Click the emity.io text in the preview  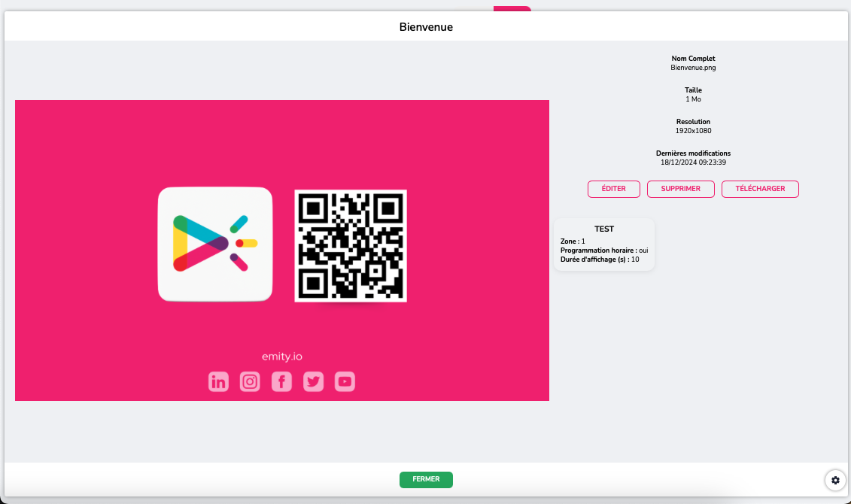click(282, 357)
